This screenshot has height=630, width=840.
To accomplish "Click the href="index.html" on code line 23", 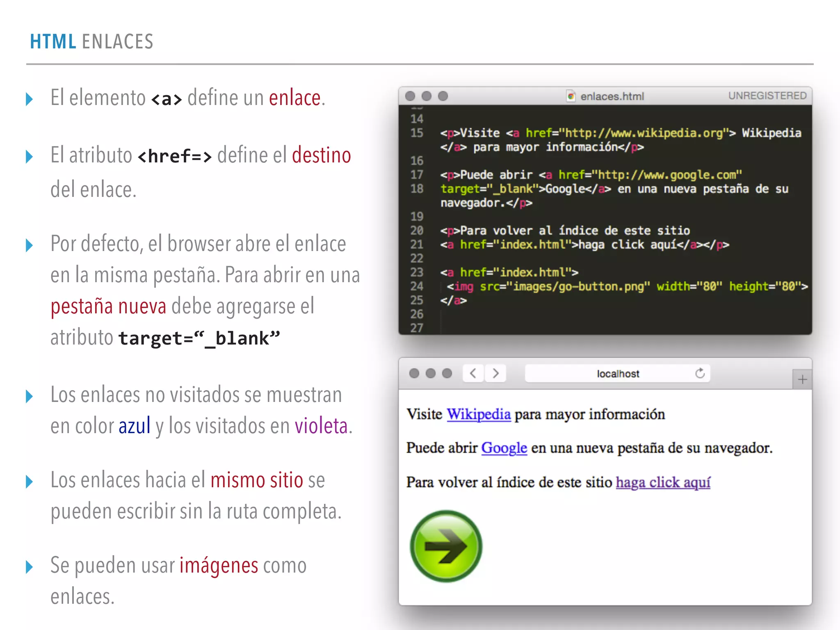I will (x=516, y=272).
